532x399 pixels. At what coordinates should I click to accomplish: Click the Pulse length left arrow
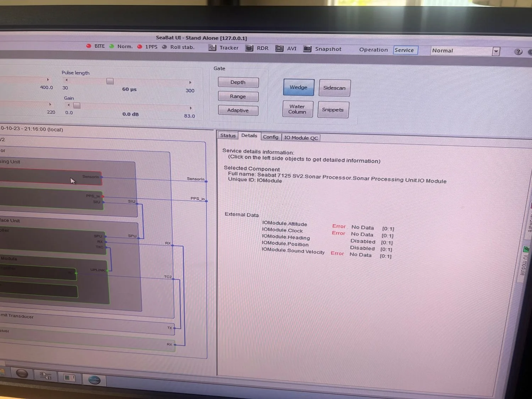pos(66,80)
